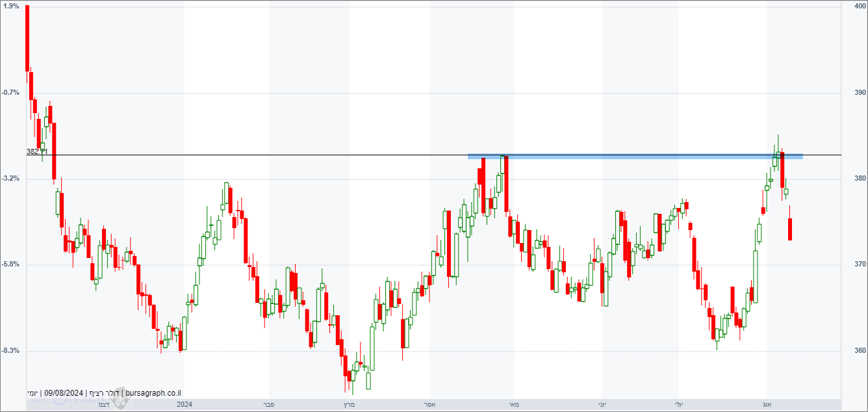
Task: Click the 382.71 price level label
Action: coord(37,151)
